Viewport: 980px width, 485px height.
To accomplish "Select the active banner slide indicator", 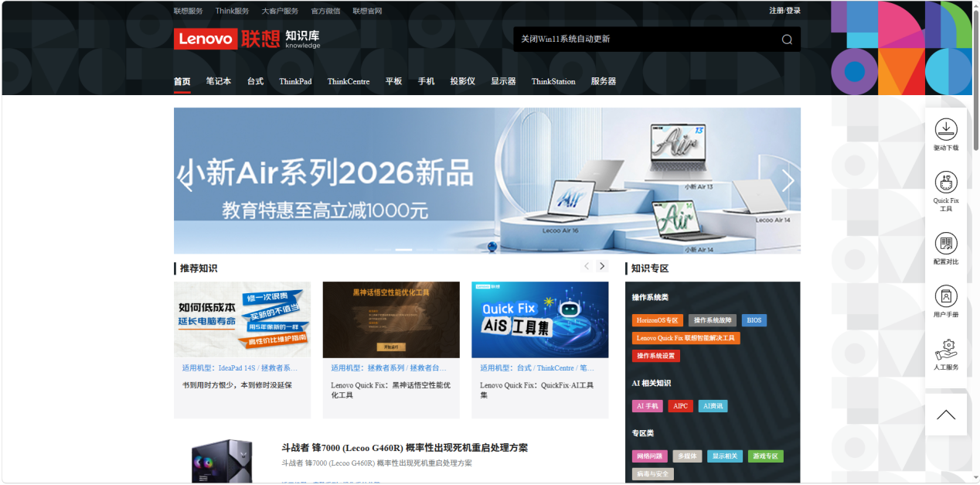I will 403,249.
